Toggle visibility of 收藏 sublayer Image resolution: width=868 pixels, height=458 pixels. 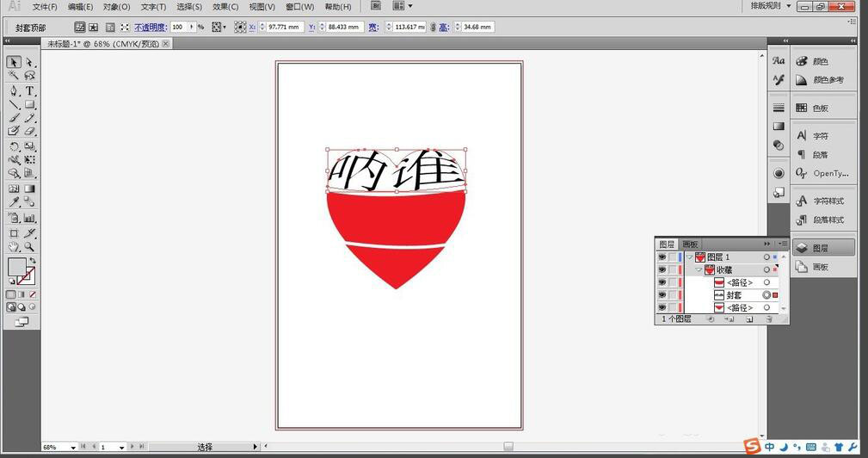coord(662,269)
